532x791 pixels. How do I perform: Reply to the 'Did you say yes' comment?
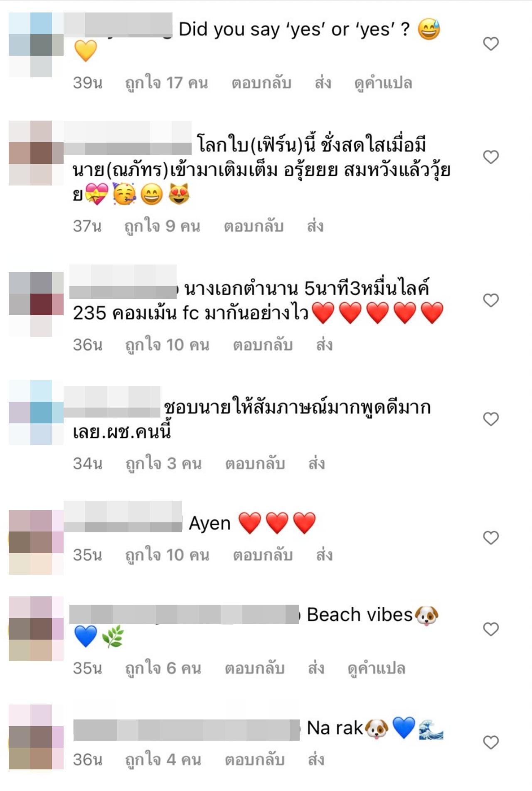[x=261, y=83]
